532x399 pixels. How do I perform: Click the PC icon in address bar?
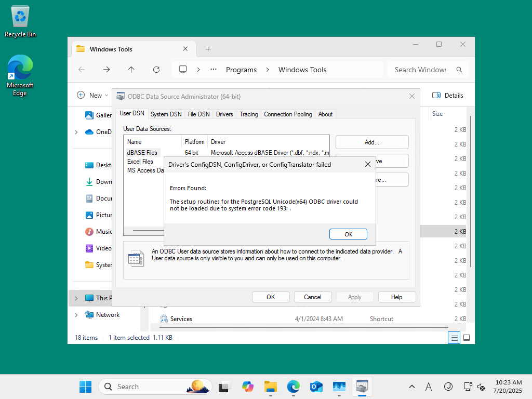(x=183, y=70)
